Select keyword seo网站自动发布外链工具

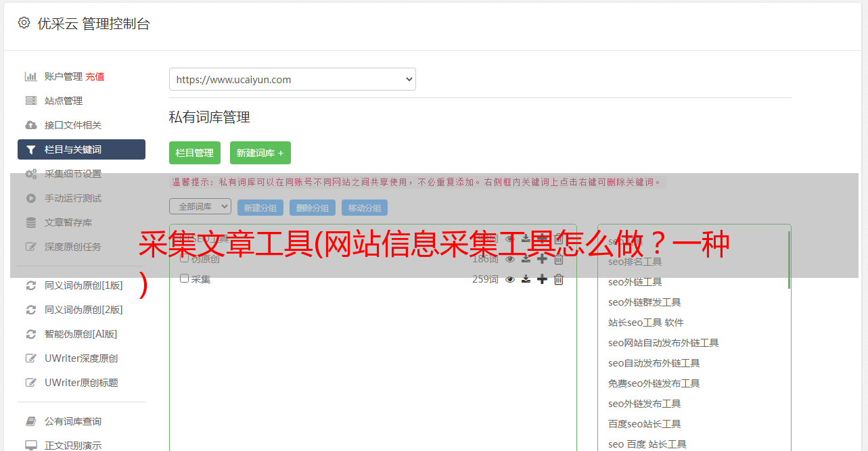pyautogui.click(x=664, y=343)
